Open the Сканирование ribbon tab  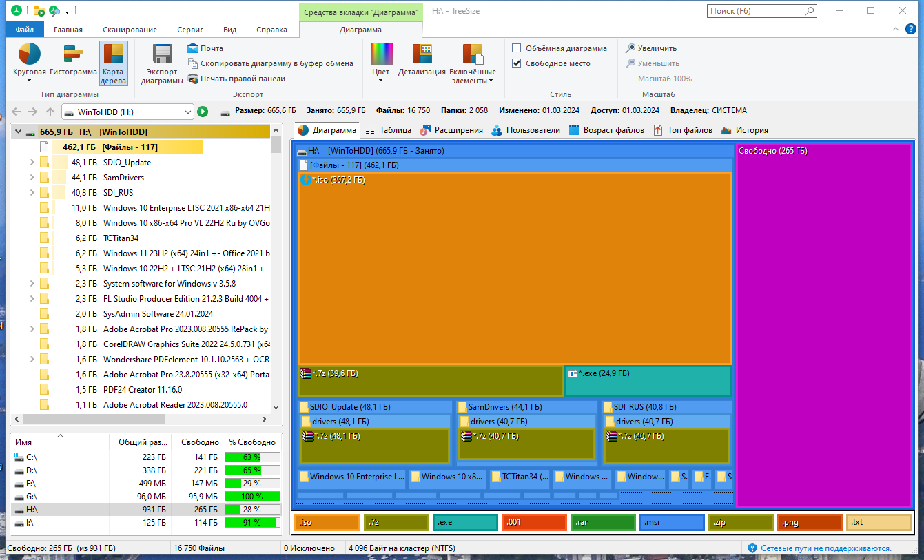[x=130, y=30]
